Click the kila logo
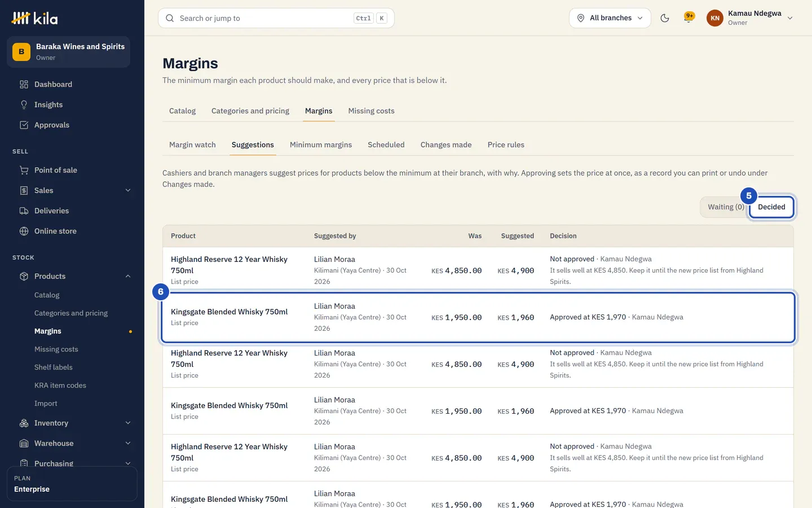This screenshot has width=812, height=508. (34, 18)
